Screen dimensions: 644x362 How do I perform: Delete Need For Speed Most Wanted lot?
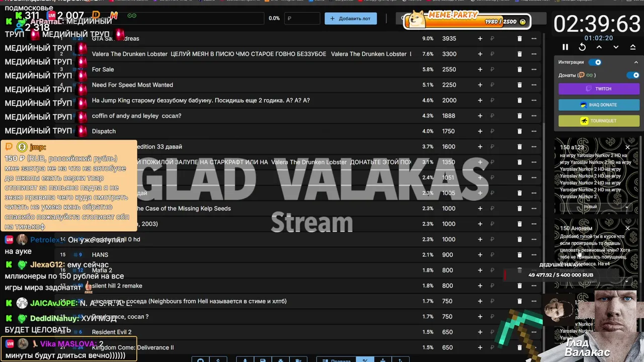click(x=520, y=85)
